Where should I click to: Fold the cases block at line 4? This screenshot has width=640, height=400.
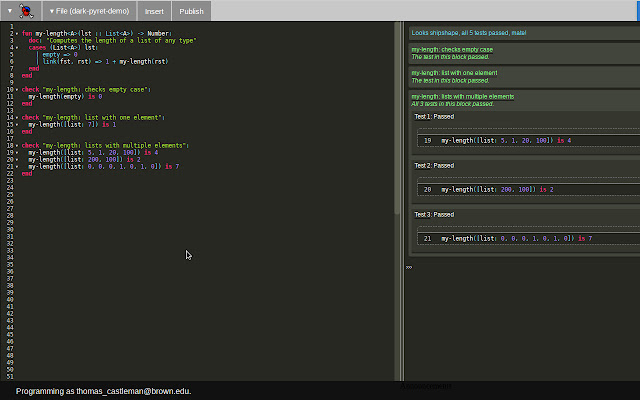(16, 47)
